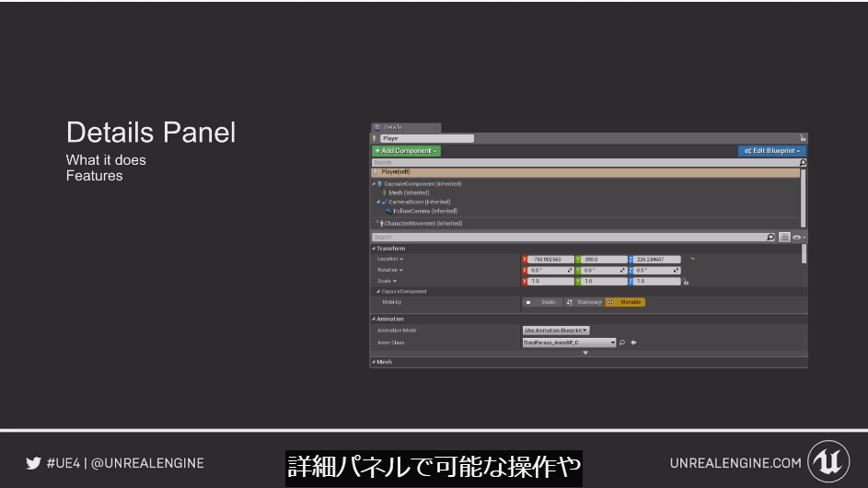868x488 pixels.
Task: Click the Rotation Y spin arrow icon
Action: pos(623,271)
